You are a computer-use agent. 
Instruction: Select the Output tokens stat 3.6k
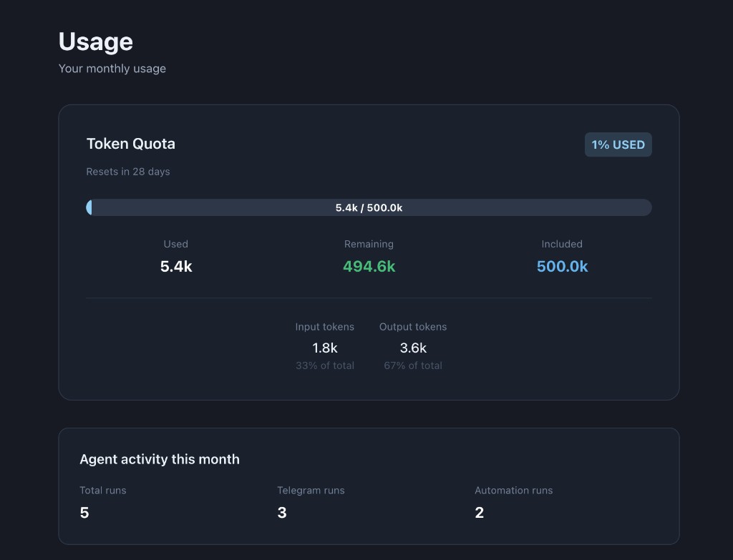point(413,347)
